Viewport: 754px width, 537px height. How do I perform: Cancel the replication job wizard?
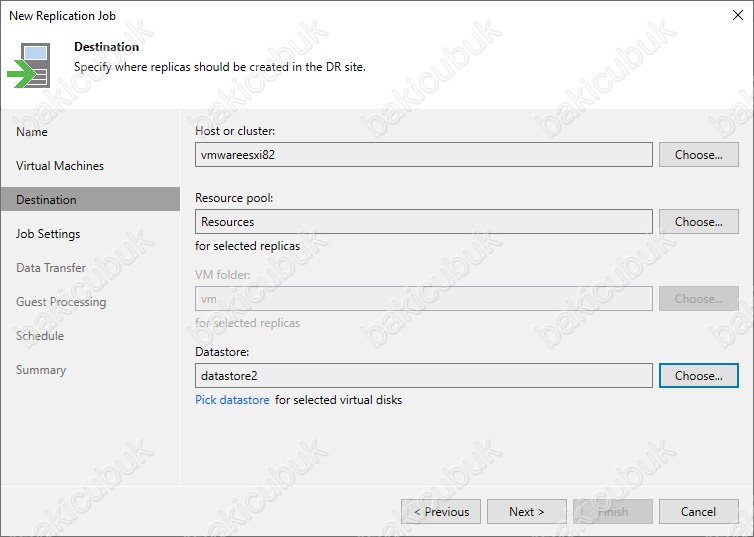(698, 512)
